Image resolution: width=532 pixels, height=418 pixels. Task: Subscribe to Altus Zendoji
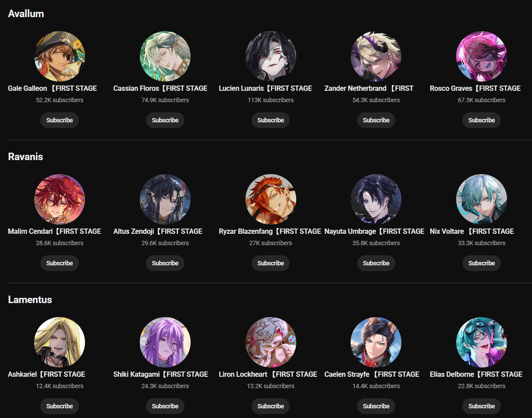(165, 263)
